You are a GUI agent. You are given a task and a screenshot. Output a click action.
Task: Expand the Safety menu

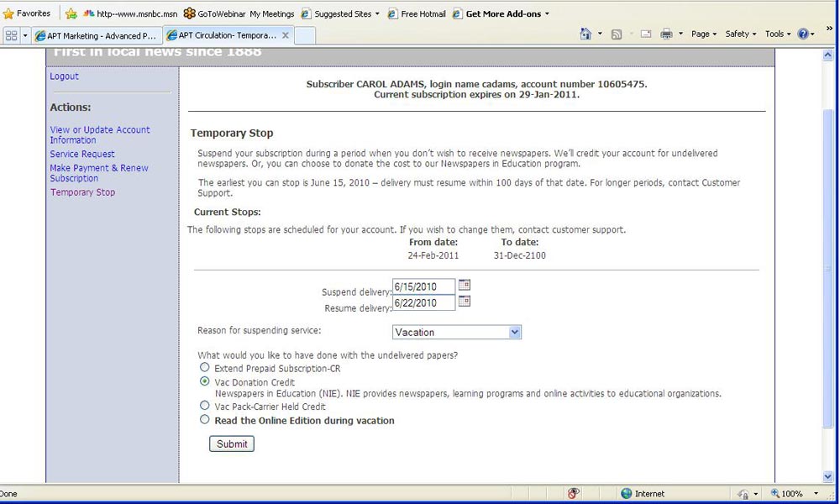[x=740, y=34]
